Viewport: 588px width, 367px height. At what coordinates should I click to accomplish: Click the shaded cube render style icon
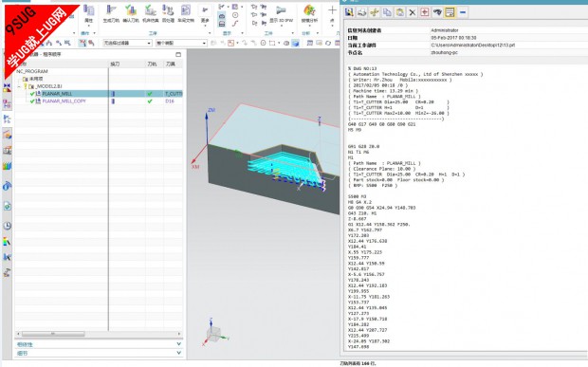click(296, 43)
